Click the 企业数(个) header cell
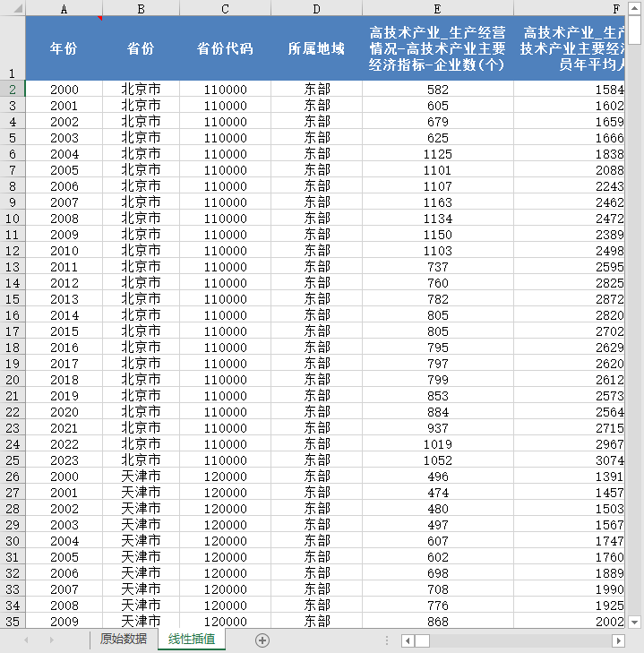 point(437,48)
